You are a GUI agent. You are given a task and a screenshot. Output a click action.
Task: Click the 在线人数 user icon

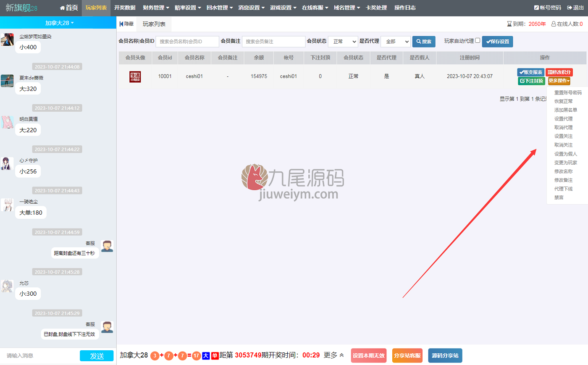[x=553, y=24]
